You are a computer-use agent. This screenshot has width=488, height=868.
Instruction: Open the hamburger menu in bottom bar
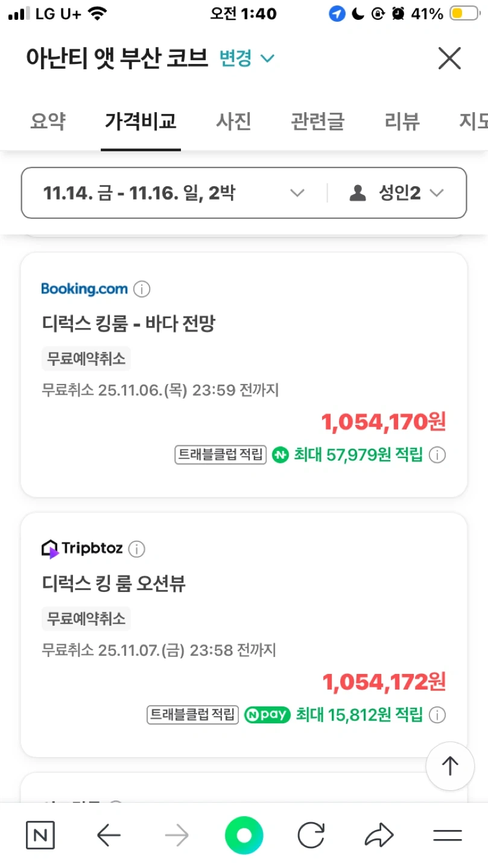click(448, 835)
